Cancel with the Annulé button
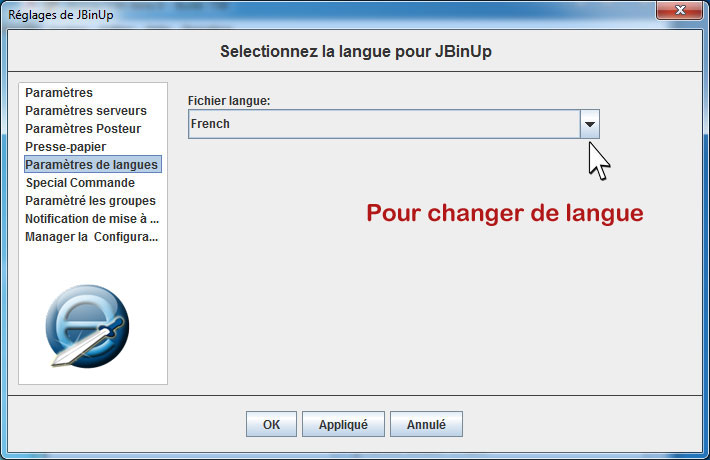The height and width of the screenshot is (460, 710). coord(426,424)
